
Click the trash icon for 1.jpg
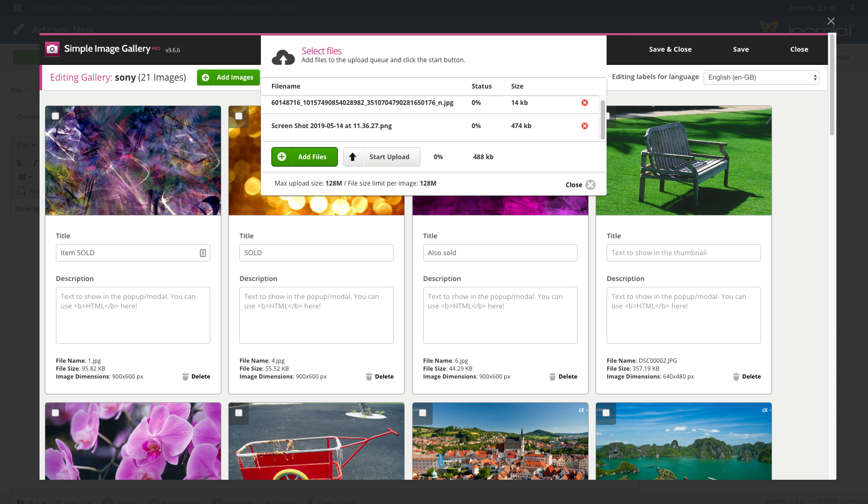(x=186, y=376)
